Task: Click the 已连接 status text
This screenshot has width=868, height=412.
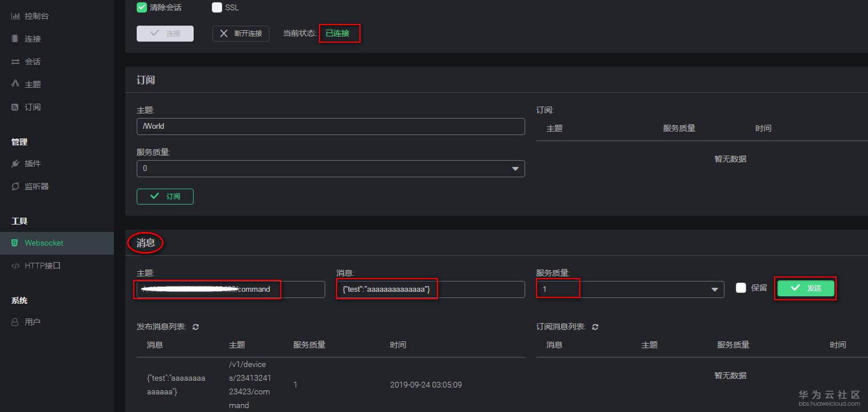Action: pyautogui.click(x=338, y=34)
